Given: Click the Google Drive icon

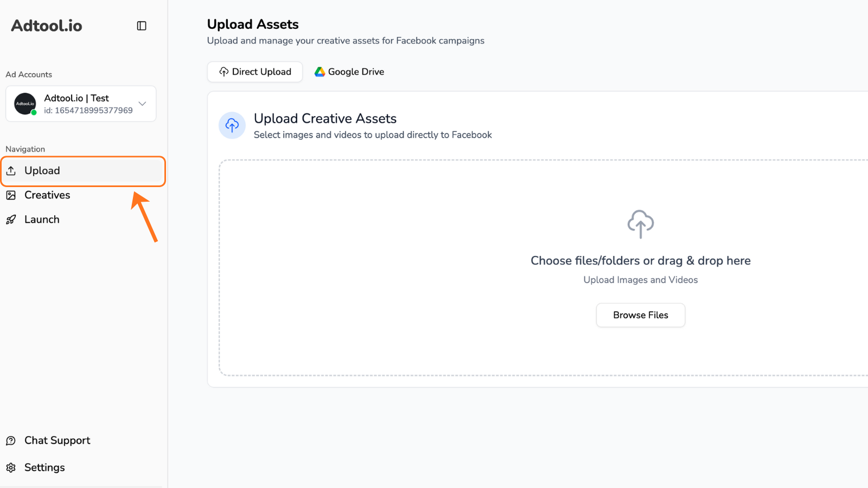Looking at the screenshot, I should coord(320,71).
